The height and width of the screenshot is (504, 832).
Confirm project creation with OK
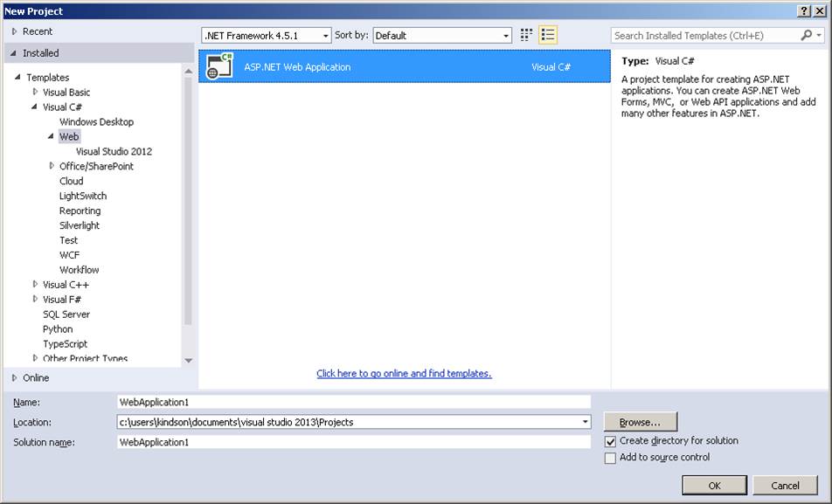coord(715,486)
